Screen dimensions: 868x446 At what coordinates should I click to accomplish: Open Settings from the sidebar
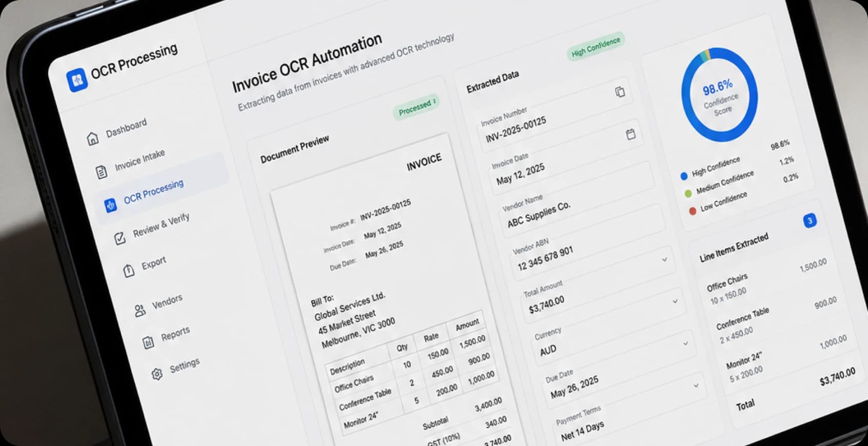click(185, 366)
